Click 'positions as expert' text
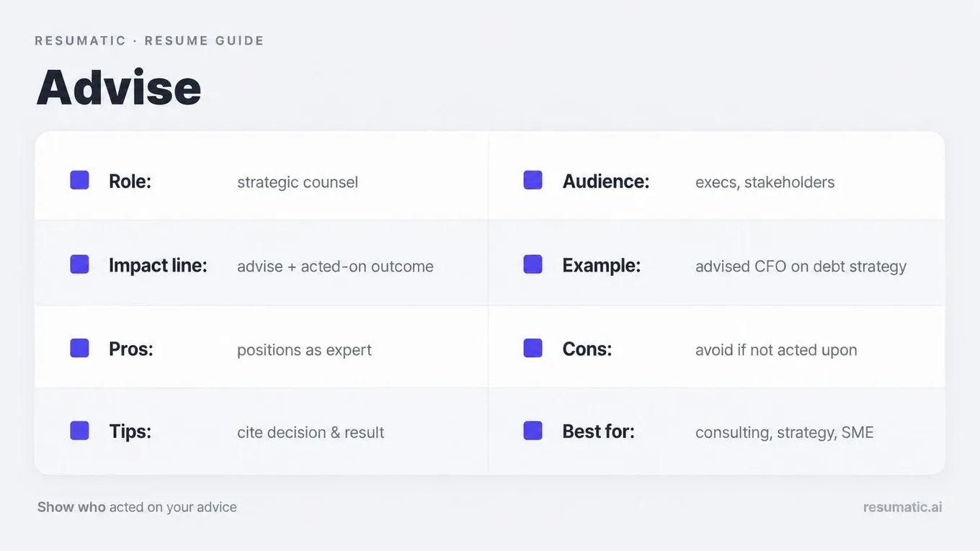The width and height of the screenshot is (980, 551). point(304,350)
